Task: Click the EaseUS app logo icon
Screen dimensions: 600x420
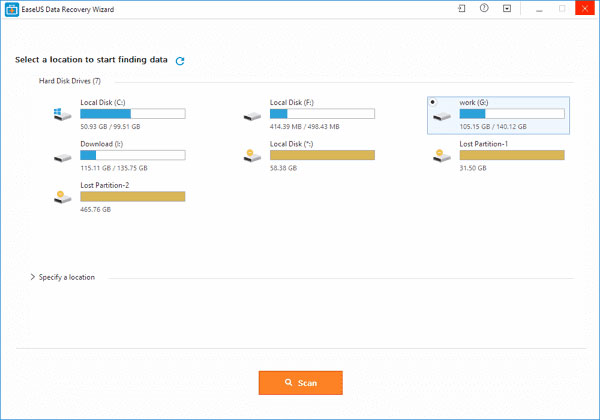Action: tap(8, 8)
